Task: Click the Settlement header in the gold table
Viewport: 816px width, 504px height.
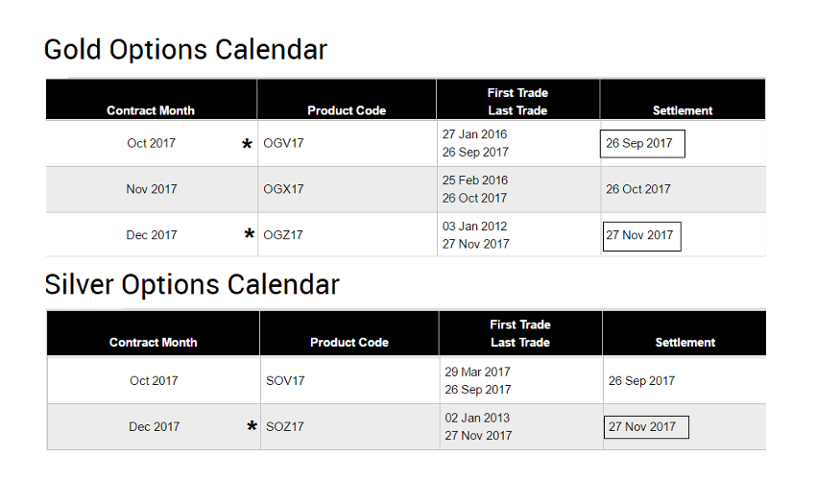Action: coord(683,110)
